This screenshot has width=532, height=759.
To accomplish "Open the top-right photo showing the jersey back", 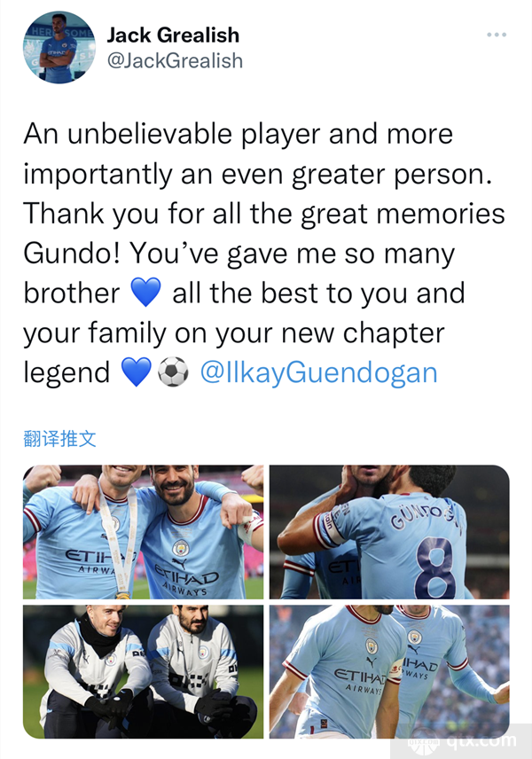I will coord(389,532).
